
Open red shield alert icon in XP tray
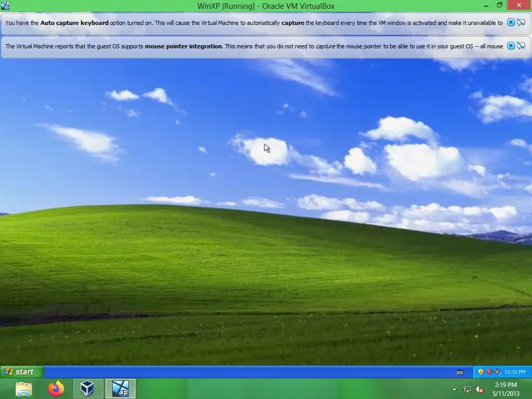click(489, 372)
